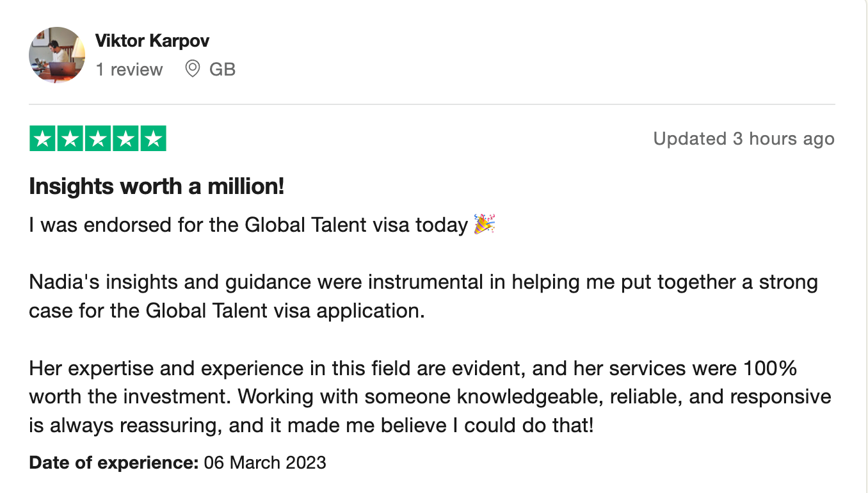The image size is (868, 493).
Task: Click the party popper emoji
Action: pos(485,224)
